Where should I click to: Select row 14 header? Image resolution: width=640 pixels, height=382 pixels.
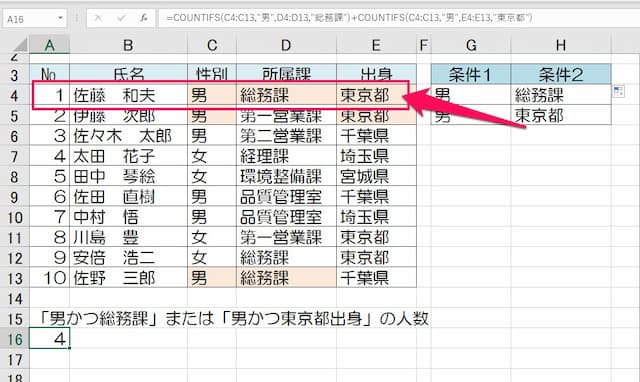tap(14, 299)
